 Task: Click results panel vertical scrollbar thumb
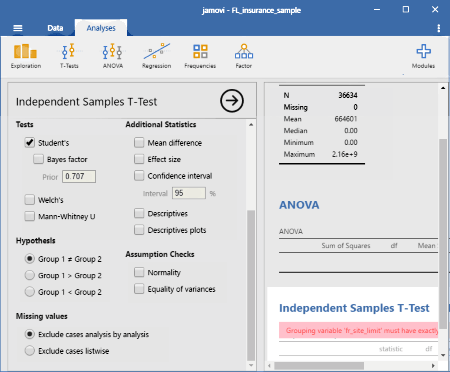443,234
